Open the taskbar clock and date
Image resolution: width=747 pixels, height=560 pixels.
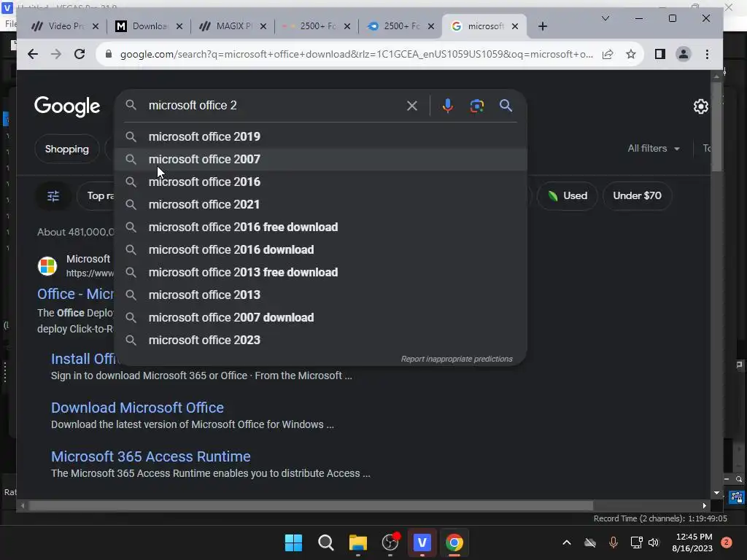(693, 542)
